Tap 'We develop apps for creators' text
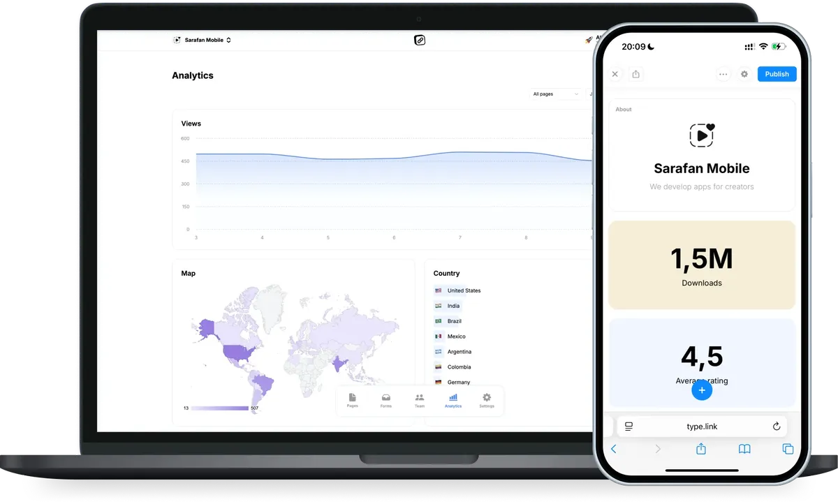The width and height of the screenshot is (838, 504). coord(702,187)
